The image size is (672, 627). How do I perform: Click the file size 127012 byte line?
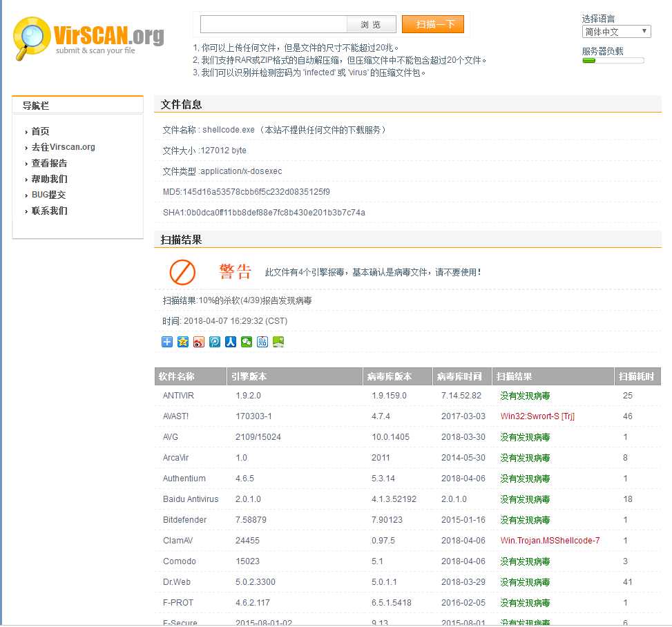point(204,151)
